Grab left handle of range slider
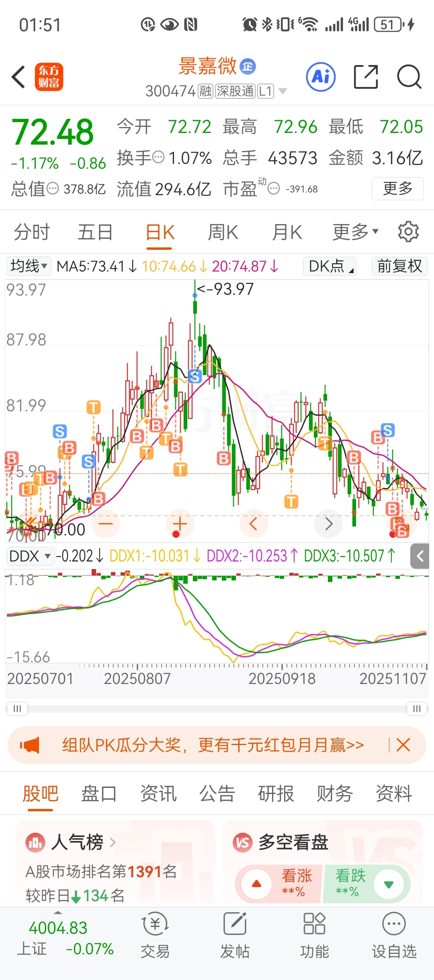434x980 pixels. click(17, 708)
